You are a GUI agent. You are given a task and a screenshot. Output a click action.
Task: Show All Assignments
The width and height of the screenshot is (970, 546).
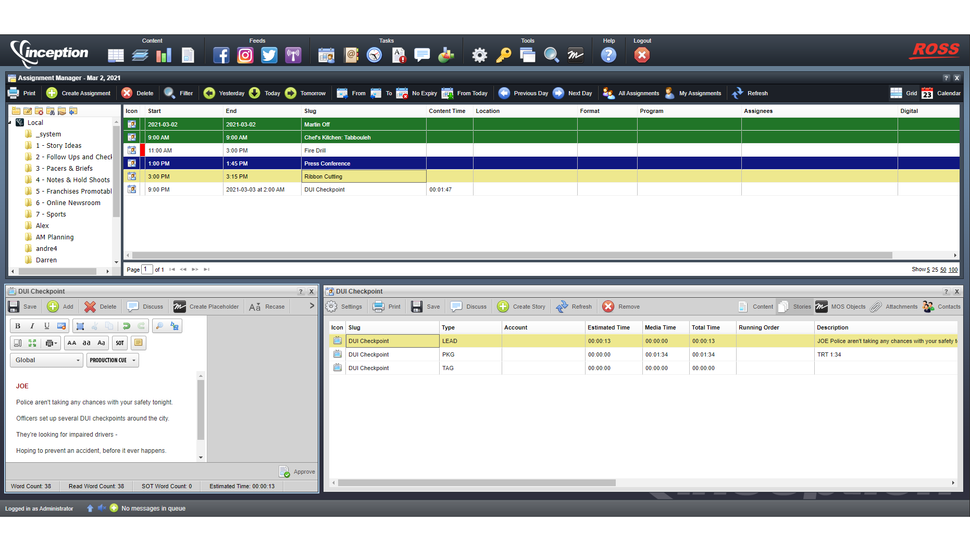point(631,93)
